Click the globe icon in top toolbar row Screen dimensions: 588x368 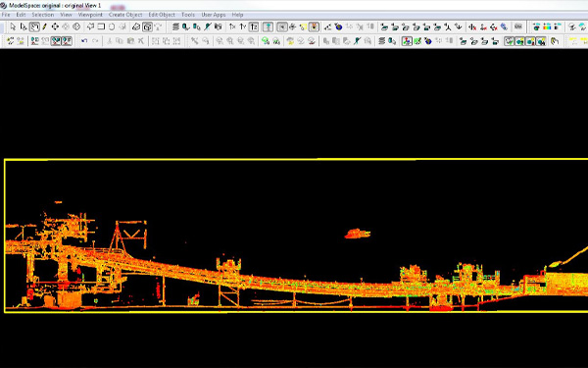pos(339,26)
